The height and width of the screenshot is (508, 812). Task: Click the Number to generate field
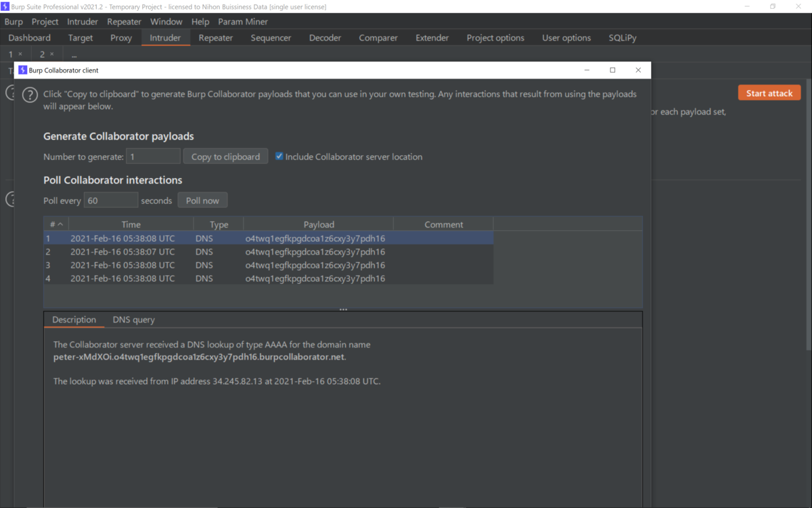153,156
